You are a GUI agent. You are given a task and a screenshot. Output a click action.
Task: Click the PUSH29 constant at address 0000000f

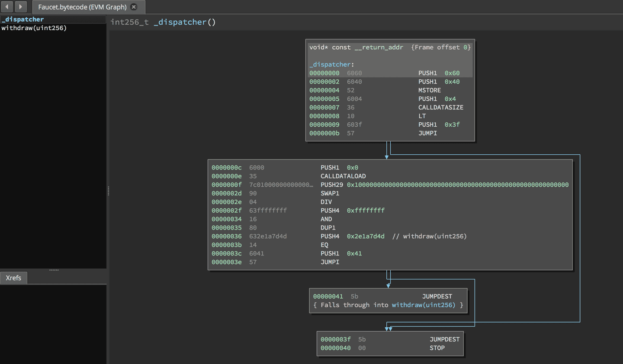[456, 185]
